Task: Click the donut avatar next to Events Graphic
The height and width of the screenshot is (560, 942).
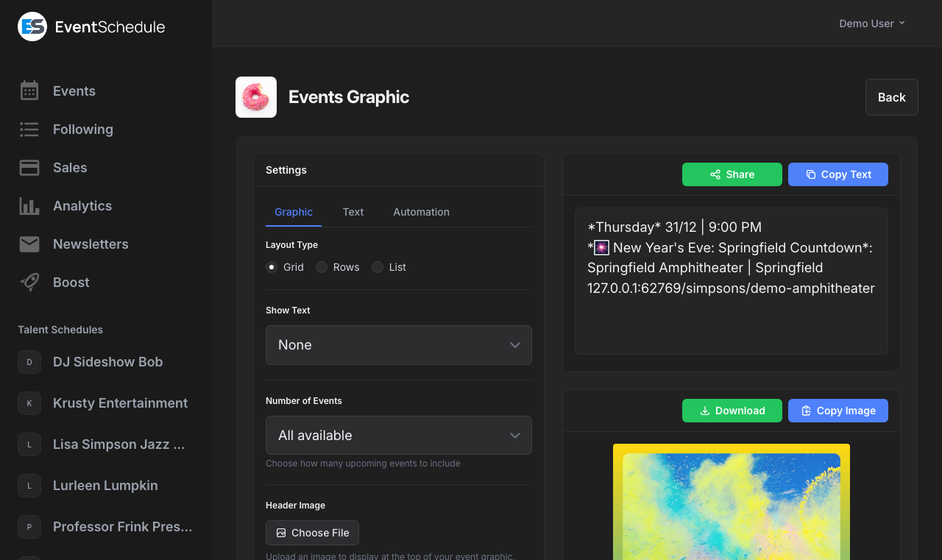Action: click(255, 96)
